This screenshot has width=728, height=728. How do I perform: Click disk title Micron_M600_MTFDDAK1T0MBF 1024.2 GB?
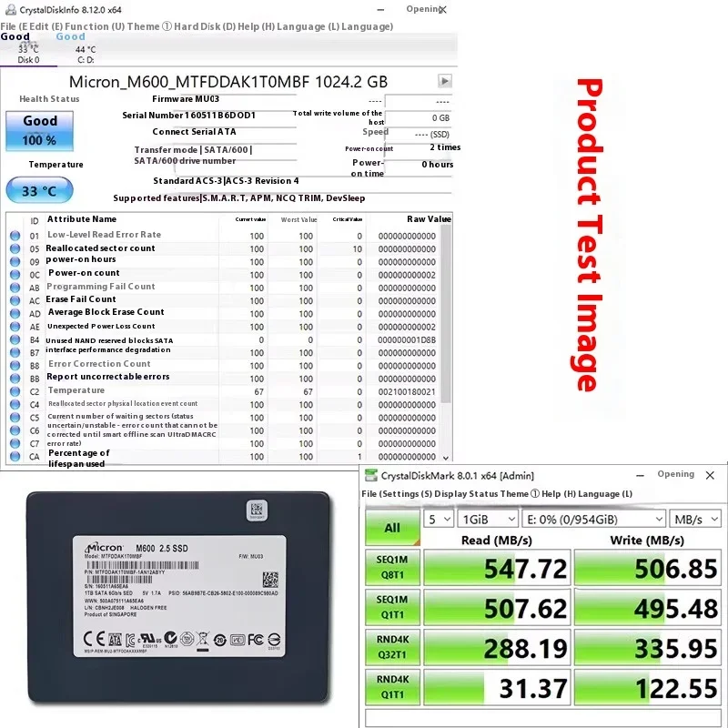click(x=228, y=82)
